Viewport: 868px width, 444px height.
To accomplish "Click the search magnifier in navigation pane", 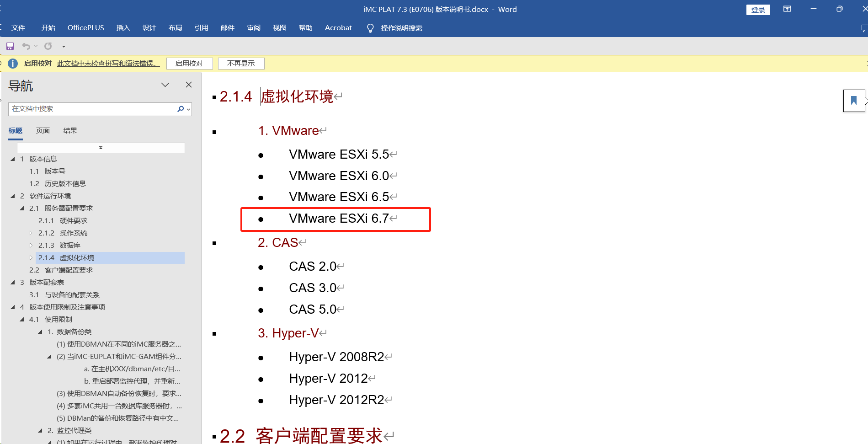I will click(181, 109).
